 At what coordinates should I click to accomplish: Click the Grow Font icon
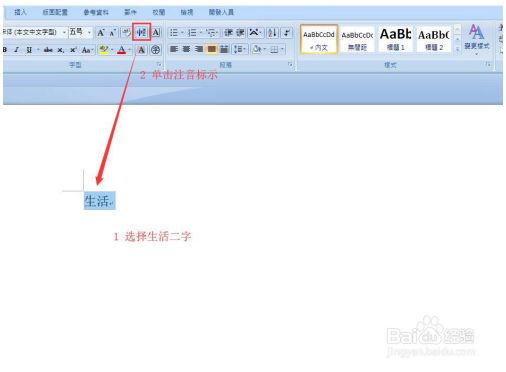(101, 33)
